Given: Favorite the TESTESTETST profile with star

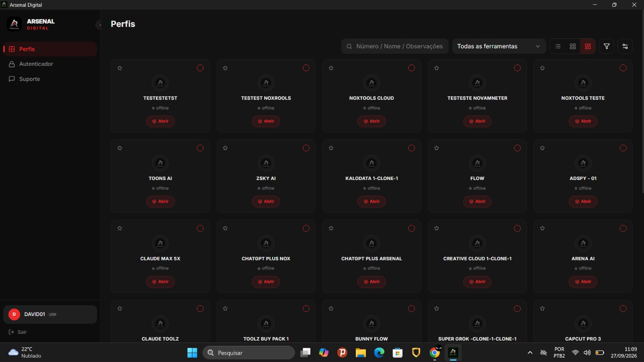Looking at the screenshot, I should (x=120, y=68).
